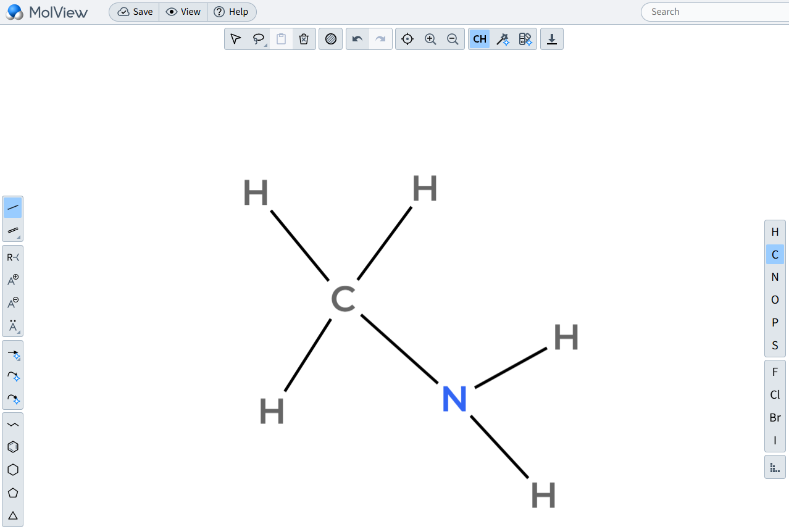The height and width of the screenshot is (532, 789).
Task: Open the lone pair tool dropdown
Action: pyautogui.click(x=13, y=325)
